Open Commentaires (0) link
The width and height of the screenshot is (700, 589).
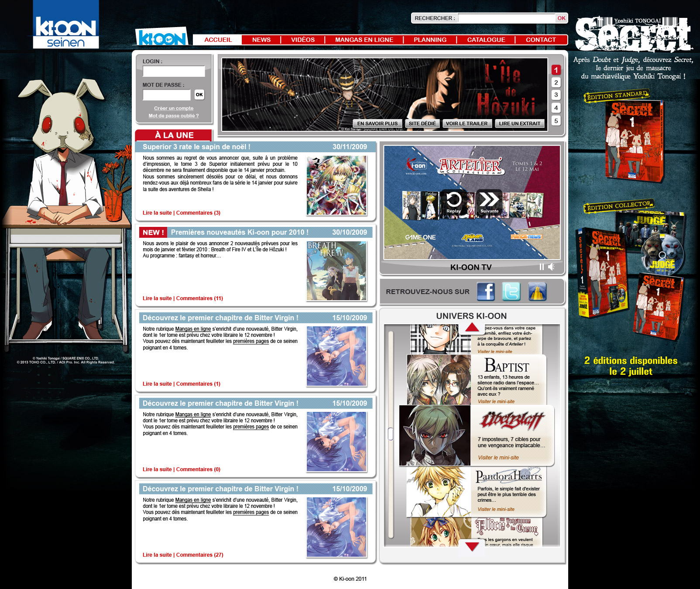[x=198, y=469]
